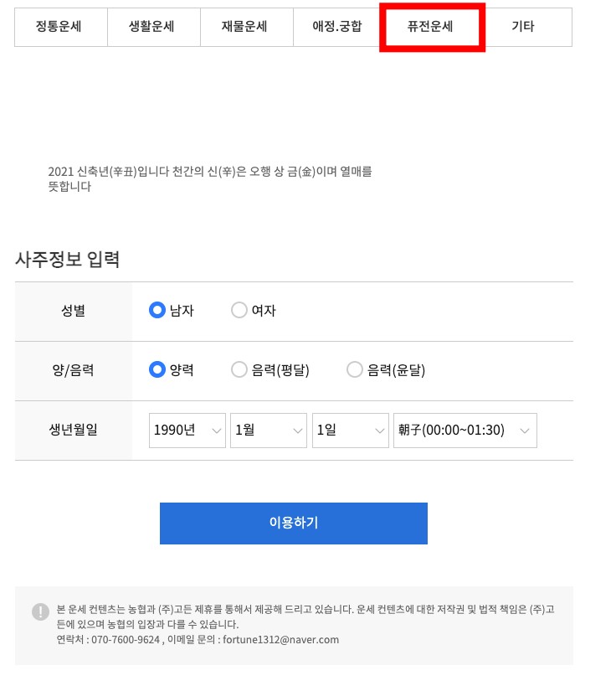Expand the 1일 birth day dropdown
This screenshot has height=686, width=616.
point(350,431)
